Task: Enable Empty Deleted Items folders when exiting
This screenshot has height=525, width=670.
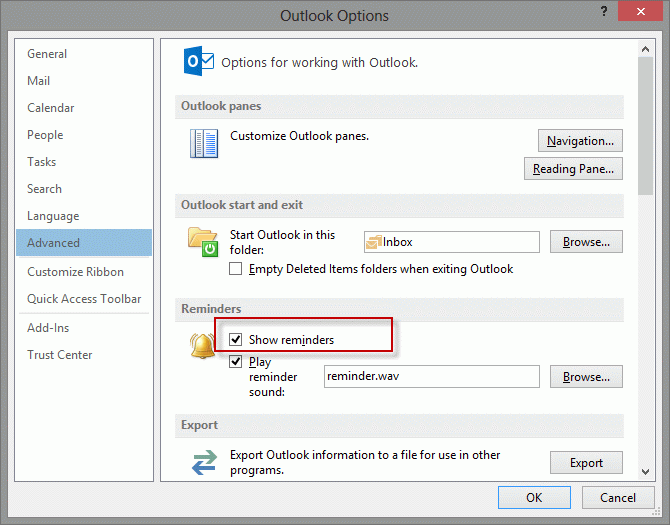Action: pyautogui.click(x=235, y=269)
